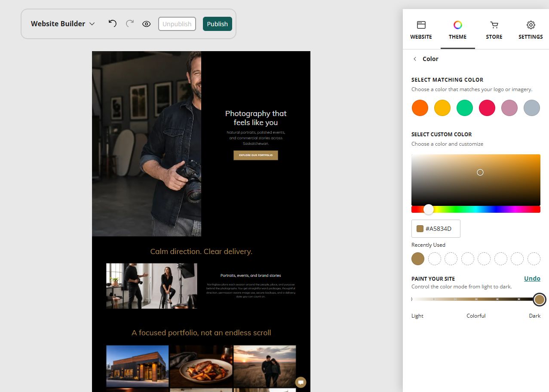
Task: Select the recently used tan color swatch
Action: pyautogui.click(x=418, y=259)
